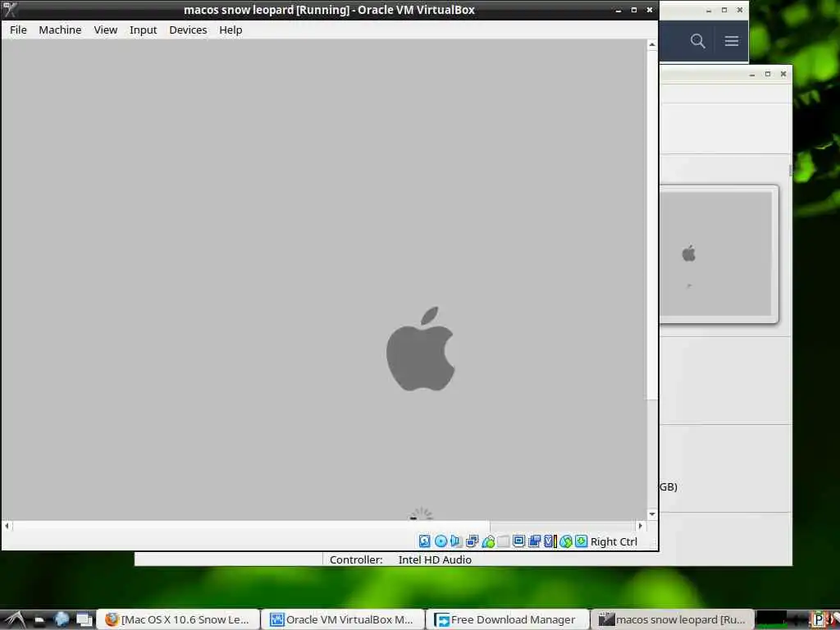Image resolution: width=840 pixels, height=630 pixels.
Task: Click the greyed shared folders status icon
Action: pos(503,541)
